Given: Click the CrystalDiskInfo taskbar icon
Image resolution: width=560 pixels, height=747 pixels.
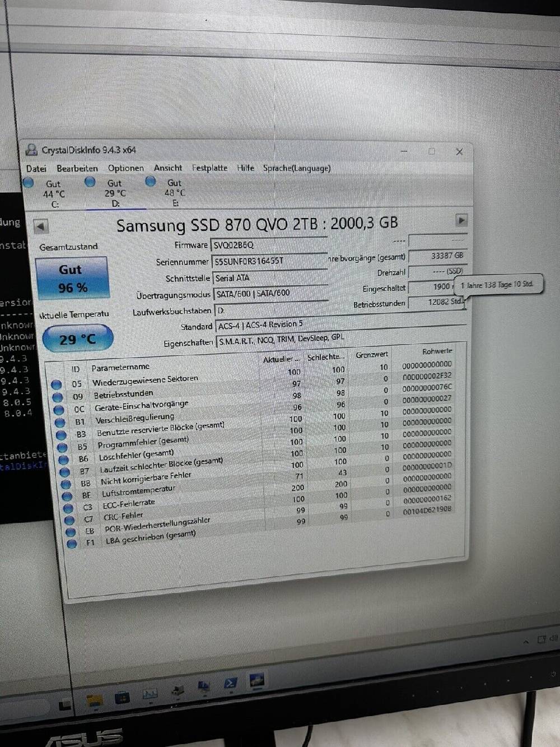Looking at the screenshot, I should pos(257,680).
